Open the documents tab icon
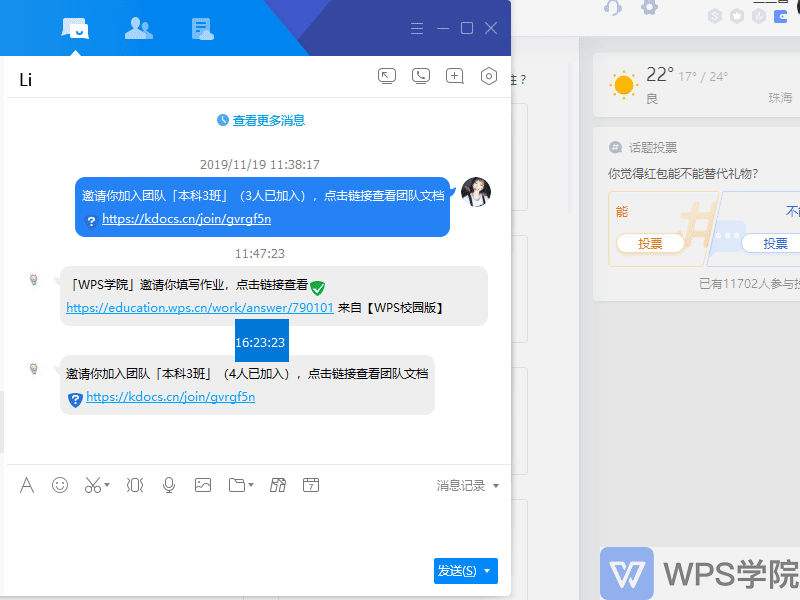 (x=203, y=29)
